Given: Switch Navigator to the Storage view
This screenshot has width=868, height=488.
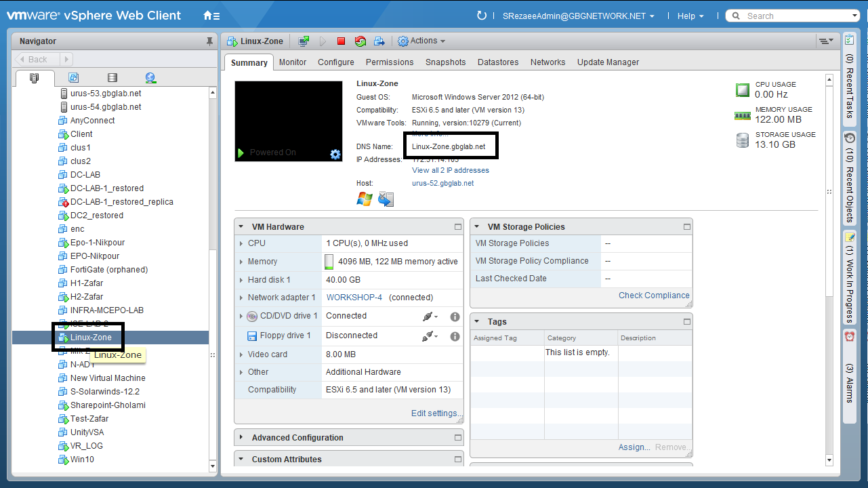Looking at the screenshot, I should 112,78.
